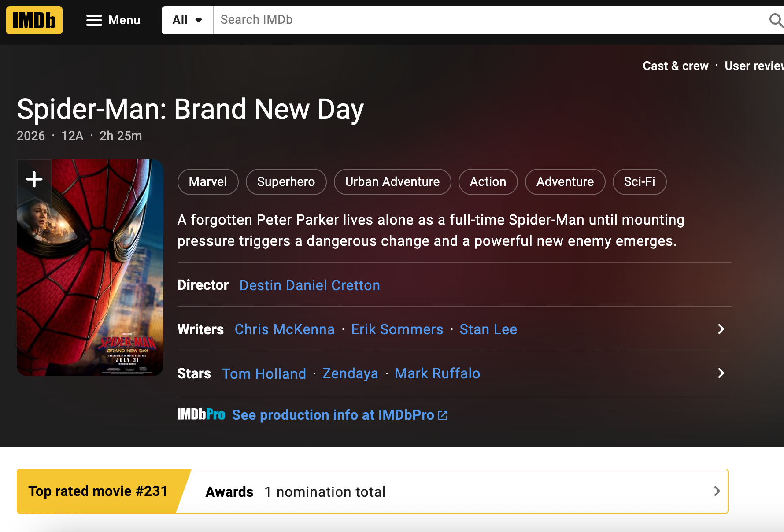
Task: Open writer Chris McKenna's page
Action: (x=285, y=329)
